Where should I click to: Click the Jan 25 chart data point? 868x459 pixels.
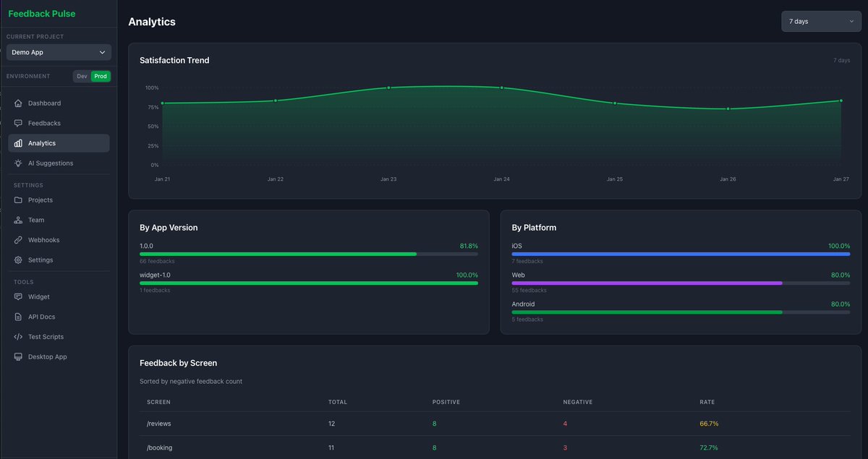pyautogui.click(x=615, y=103)
